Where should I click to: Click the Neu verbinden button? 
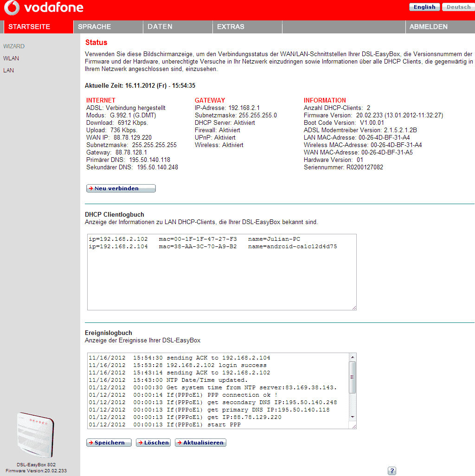121,188
